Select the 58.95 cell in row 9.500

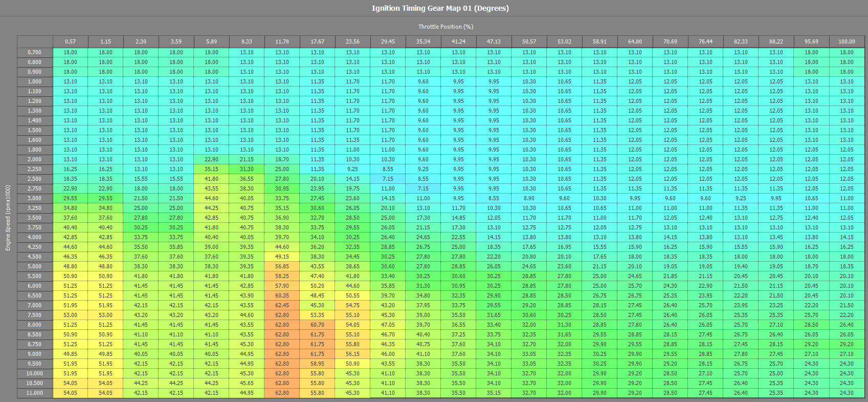point(318,364)
